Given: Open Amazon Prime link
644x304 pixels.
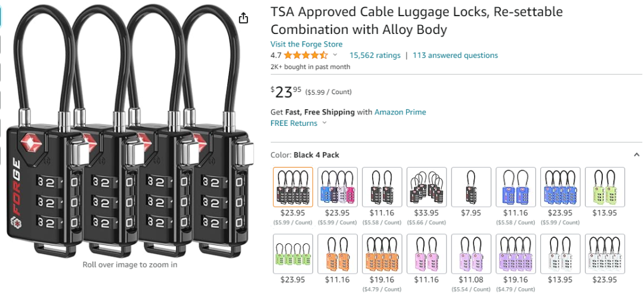Looking at the screenshot, I should tap(400, 112).
